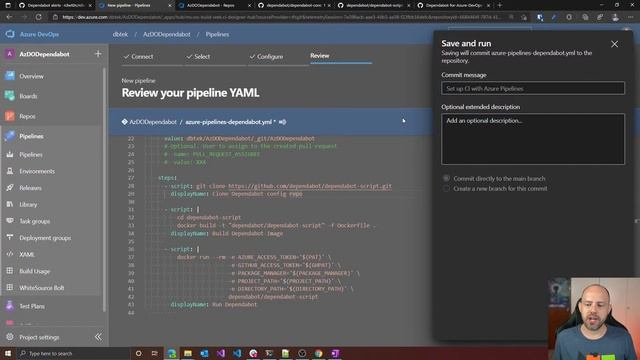
Task: Click AzDODependabot repo name in file path
Action: point(153,122)
